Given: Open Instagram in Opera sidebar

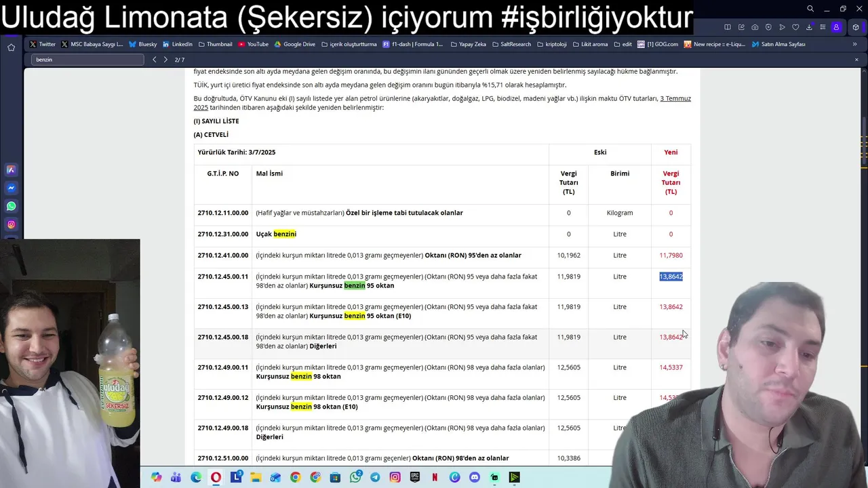Looking at the screenshot, I should point(12,224).
